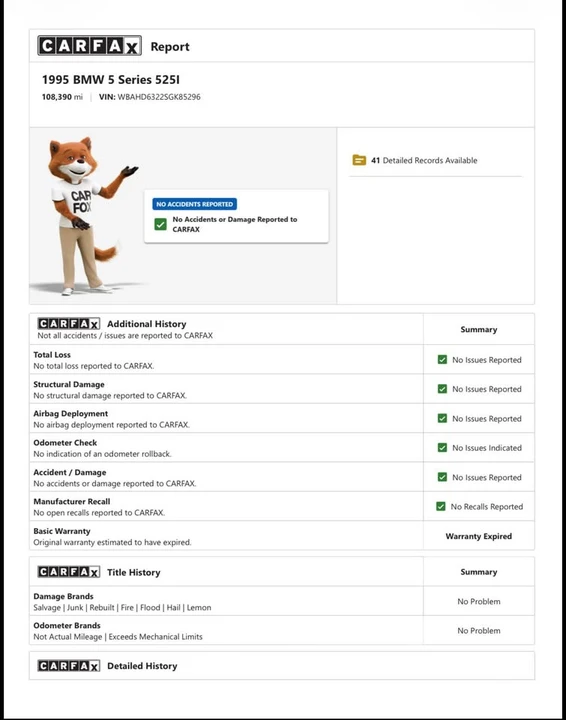Click the yellow folder icon for detailed records
566x720 pixels.
359,160
